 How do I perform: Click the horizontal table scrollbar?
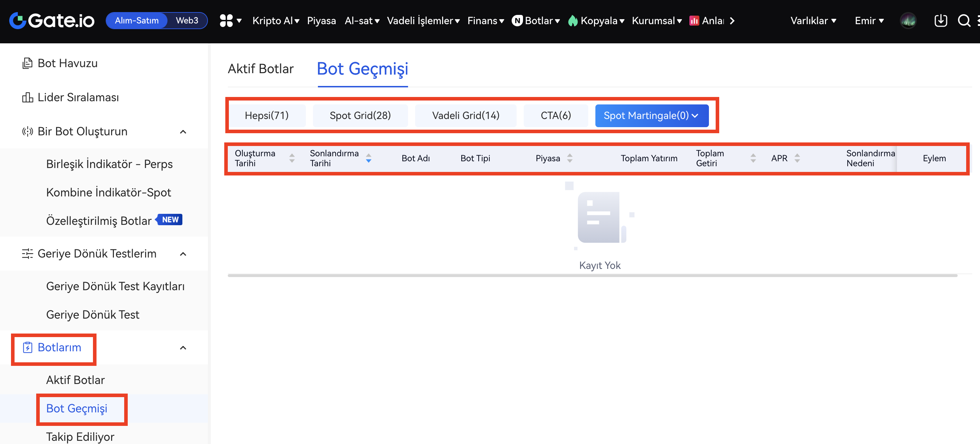click(592, 275)
